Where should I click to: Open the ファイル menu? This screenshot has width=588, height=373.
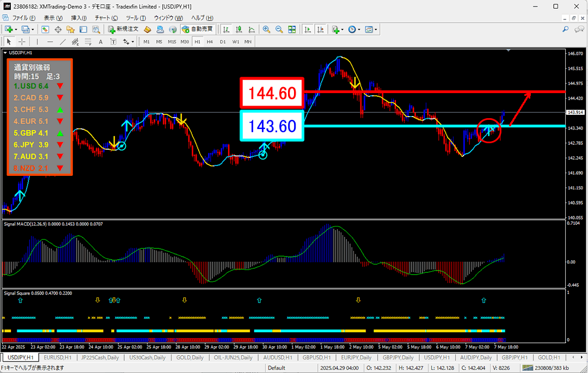point(23,17)
